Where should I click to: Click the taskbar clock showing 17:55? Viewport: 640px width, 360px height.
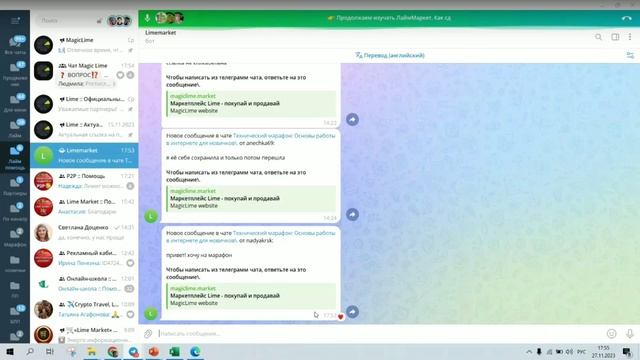pos(603,351)
